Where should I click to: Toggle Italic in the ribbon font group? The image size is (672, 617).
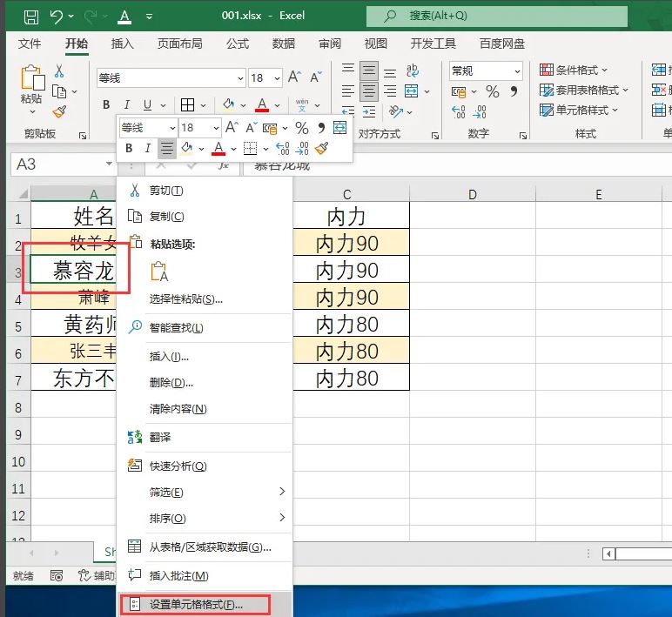[127, 104]
